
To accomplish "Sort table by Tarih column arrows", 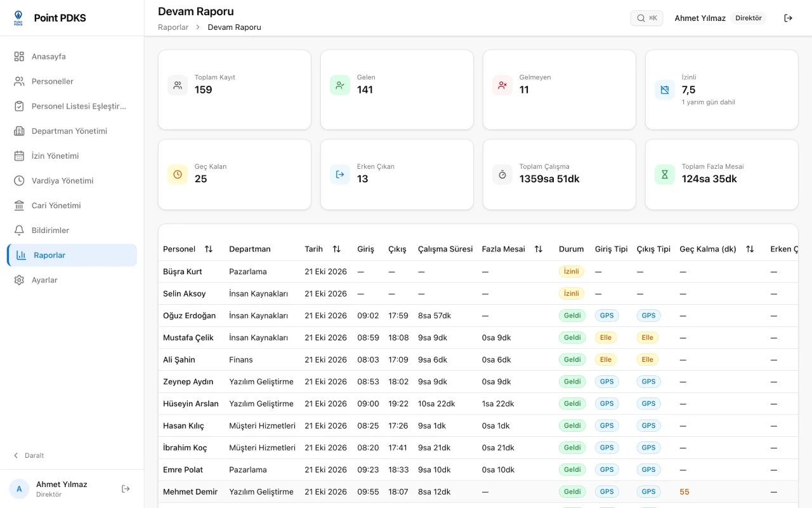I will (x=337, y=249).
